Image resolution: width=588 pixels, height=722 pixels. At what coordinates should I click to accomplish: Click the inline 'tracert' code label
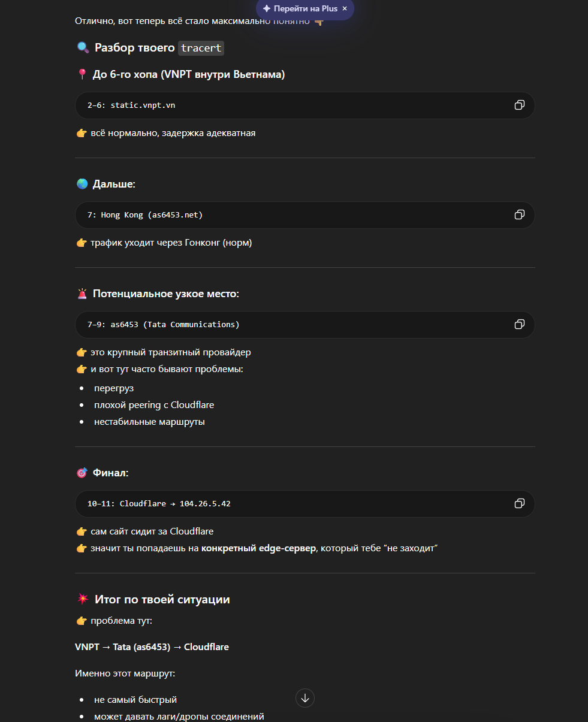(201, 48)
